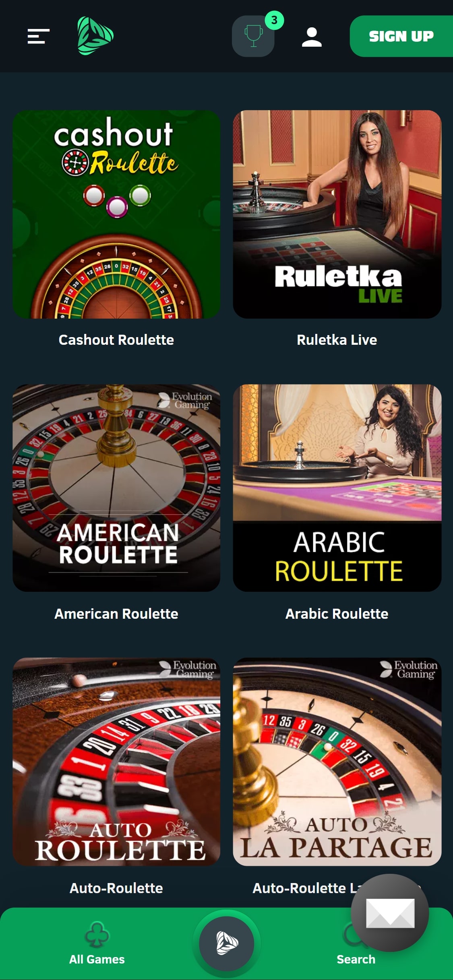Click the Arabic Roulette title text
Screen dimensions: 453x980
point(337,614)
